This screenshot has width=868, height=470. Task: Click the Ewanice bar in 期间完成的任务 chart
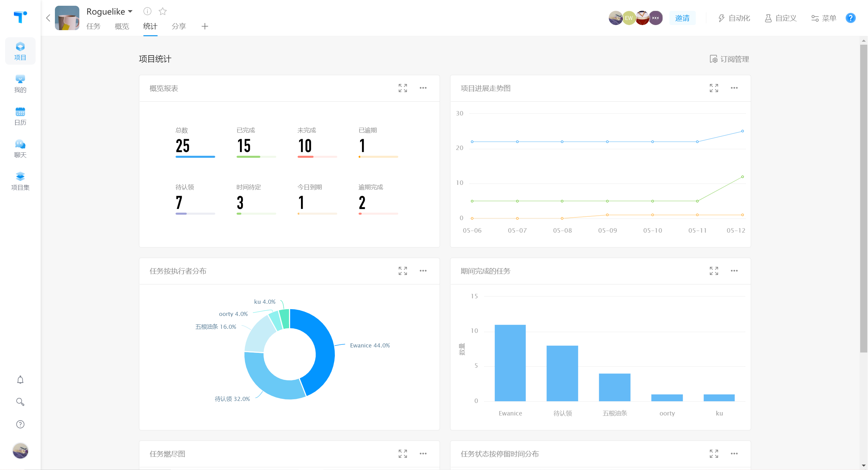(510, 363)
